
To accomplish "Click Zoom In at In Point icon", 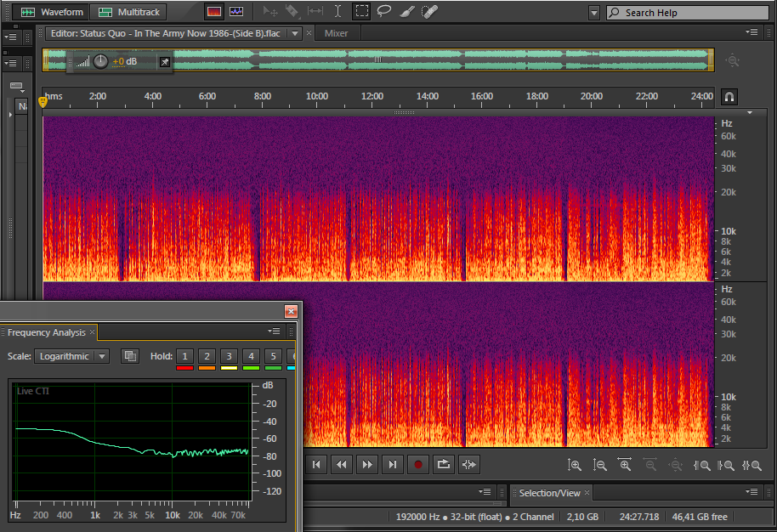I will pyautogui.click(x=701, y=465).
